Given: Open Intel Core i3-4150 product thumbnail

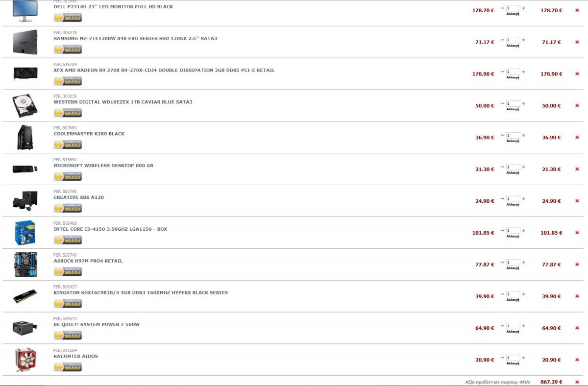Looking at the screenshot, I should click(24, 233).
